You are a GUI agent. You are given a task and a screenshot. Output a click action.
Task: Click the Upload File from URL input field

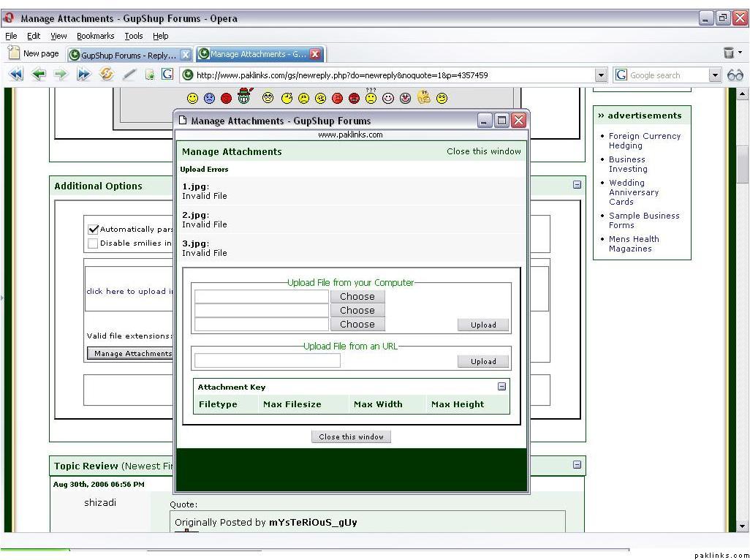267,360
